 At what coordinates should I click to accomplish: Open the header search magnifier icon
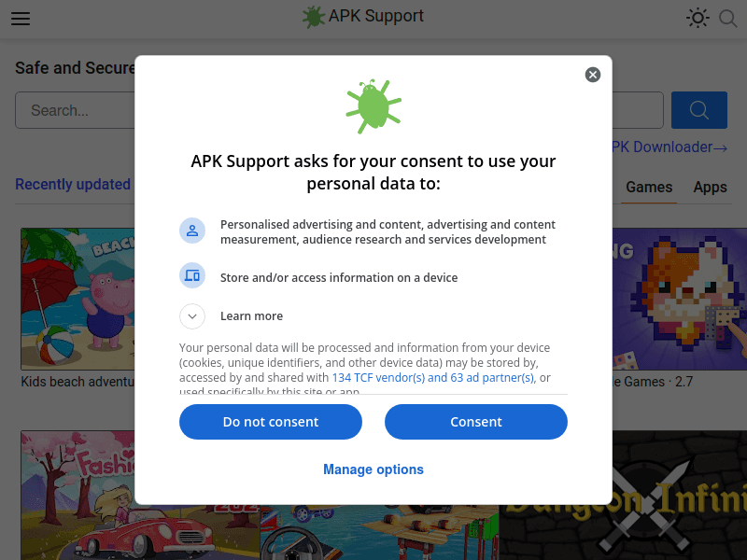728,19
